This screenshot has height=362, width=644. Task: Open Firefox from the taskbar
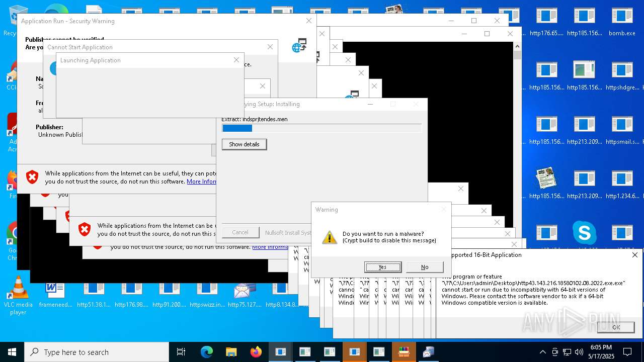click(x=256, y=352)
